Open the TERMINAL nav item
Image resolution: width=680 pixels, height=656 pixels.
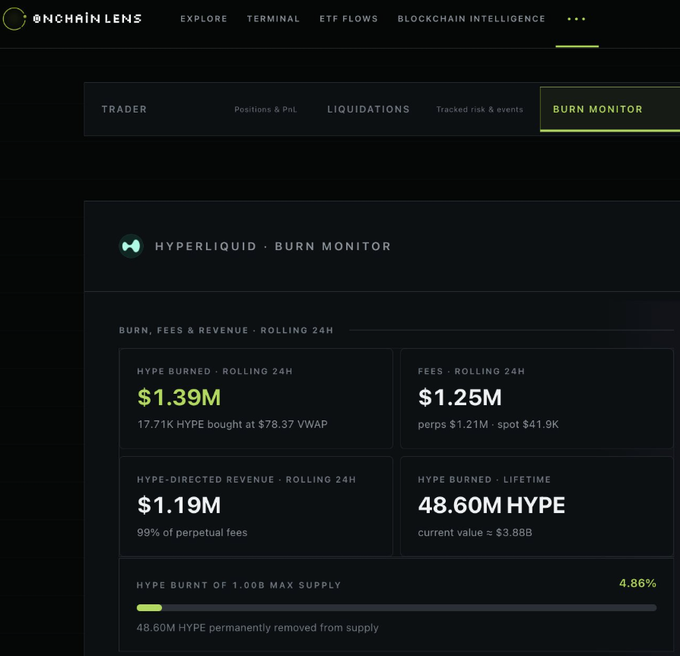273,19
